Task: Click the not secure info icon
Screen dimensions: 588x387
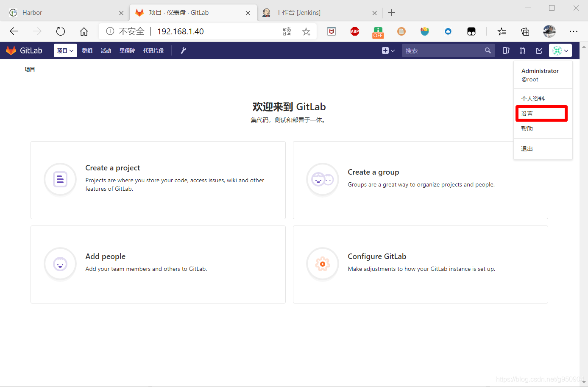Action: [x=110, y=31]
